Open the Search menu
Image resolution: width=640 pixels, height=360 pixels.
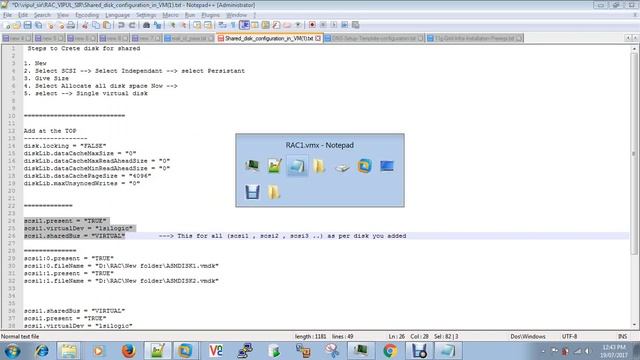(x=42, y=15)
